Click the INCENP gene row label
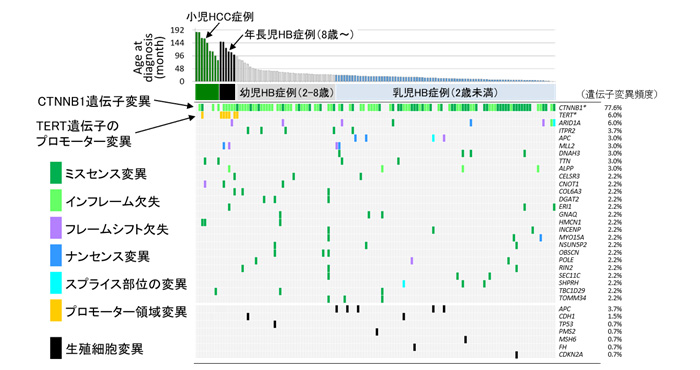 click(570, 229)
